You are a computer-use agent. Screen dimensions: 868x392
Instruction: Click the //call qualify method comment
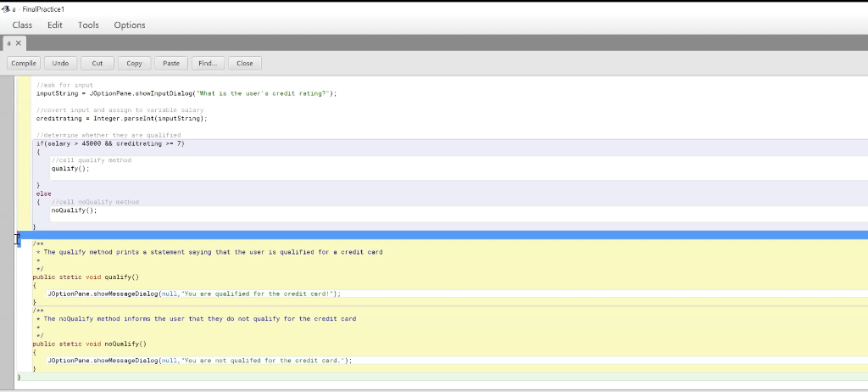pyautogui.click(x=92, y=160)
